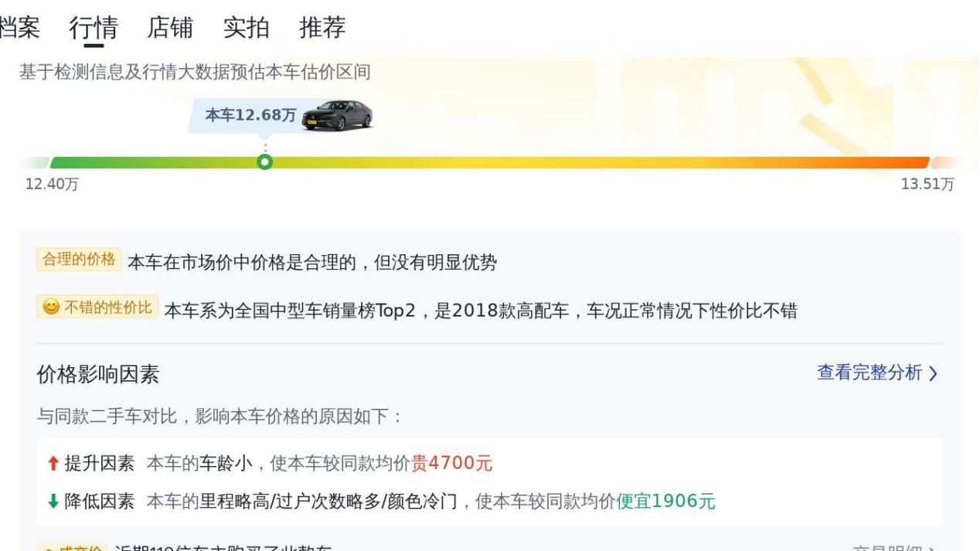Click the chevron beside 查看完整分析
This screenshot has height=551, width=980.
tap(933, 374)
